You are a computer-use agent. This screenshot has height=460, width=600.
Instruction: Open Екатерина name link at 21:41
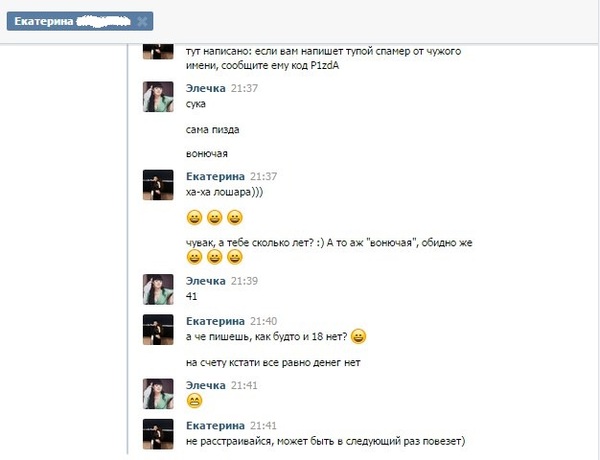click(x=215, y=425)
